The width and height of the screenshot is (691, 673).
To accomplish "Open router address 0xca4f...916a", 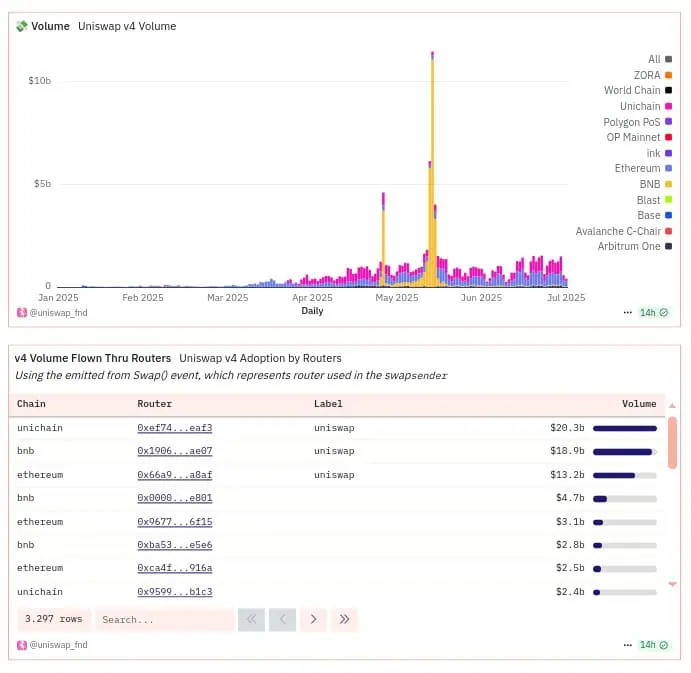I will [175, 568].
